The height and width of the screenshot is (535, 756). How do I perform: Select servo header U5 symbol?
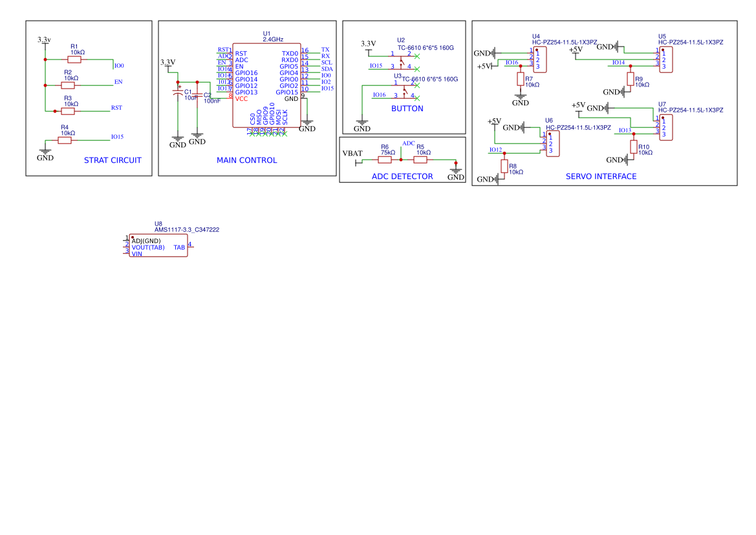tap(666, 59)
